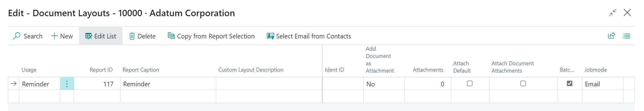Choose Select Email from Contacts
The image size is (644, 111).
(309, 36)
